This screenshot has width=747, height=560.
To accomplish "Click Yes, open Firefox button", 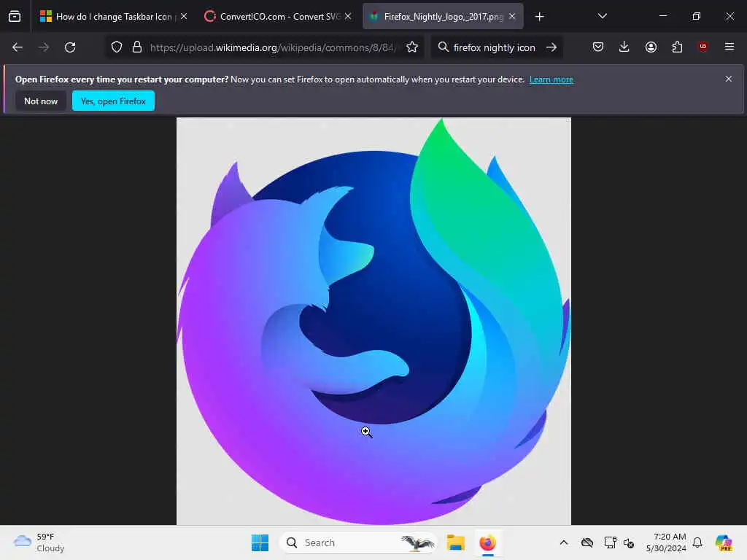I will point(113,101).
